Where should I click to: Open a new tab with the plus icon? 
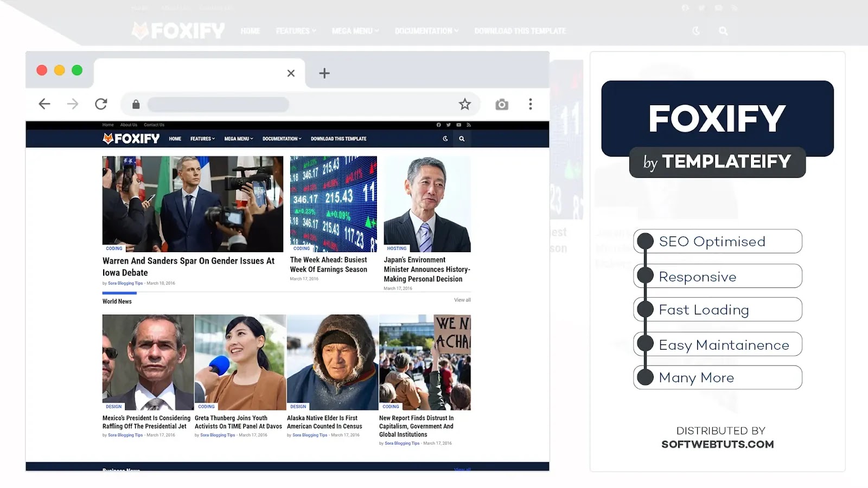coord(324,73)
